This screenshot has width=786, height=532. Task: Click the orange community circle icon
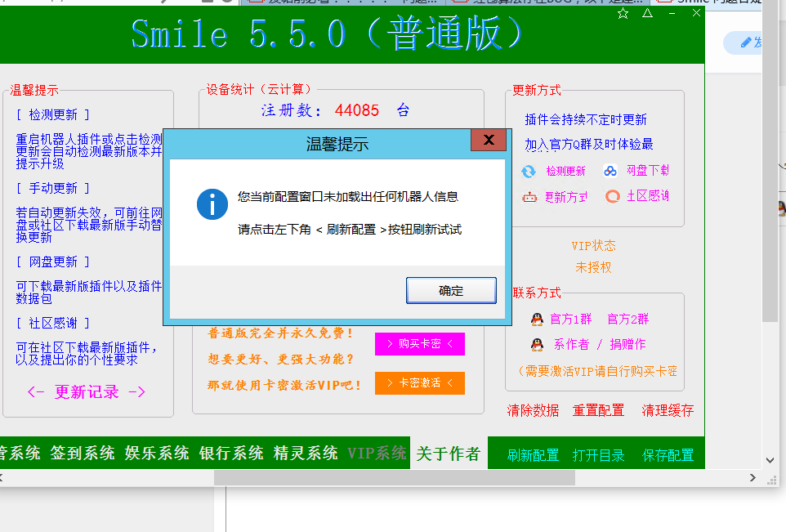612,196
